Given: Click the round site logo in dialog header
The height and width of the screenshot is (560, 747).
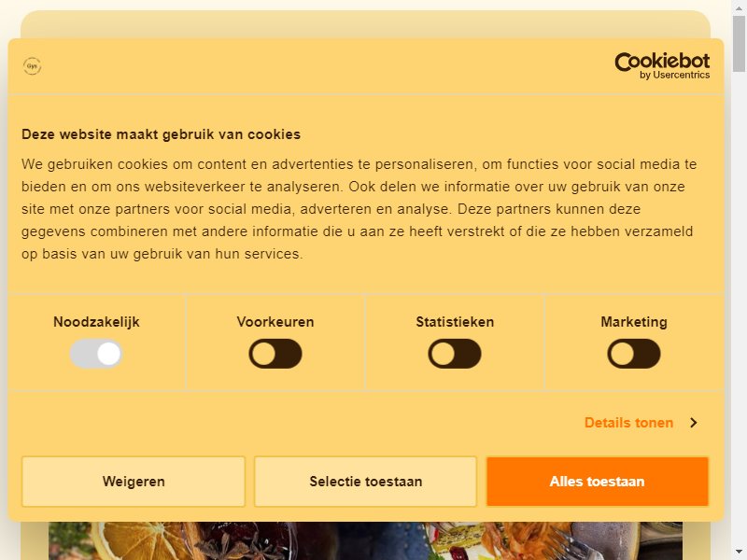Looking at the screenshot, I should coord(32,65).
